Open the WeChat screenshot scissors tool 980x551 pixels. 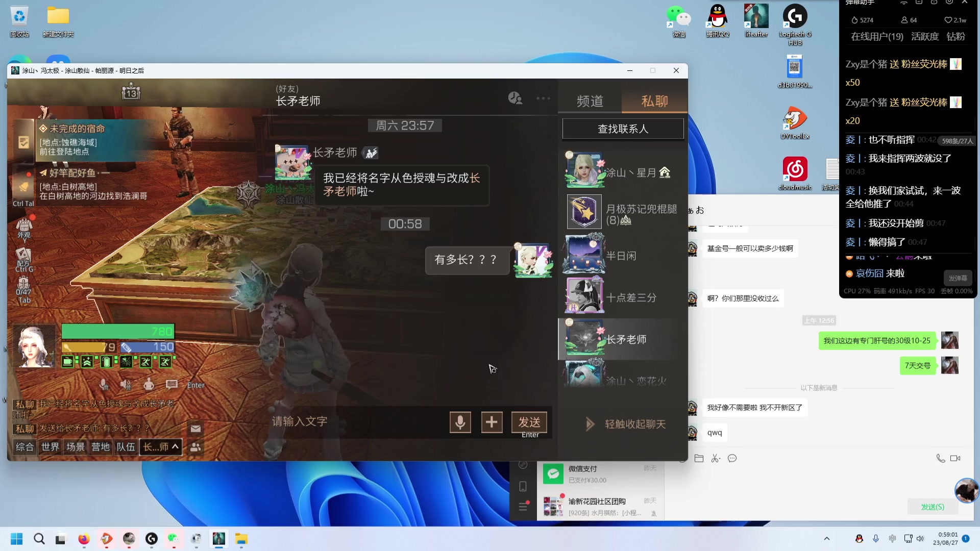point(716,458)
